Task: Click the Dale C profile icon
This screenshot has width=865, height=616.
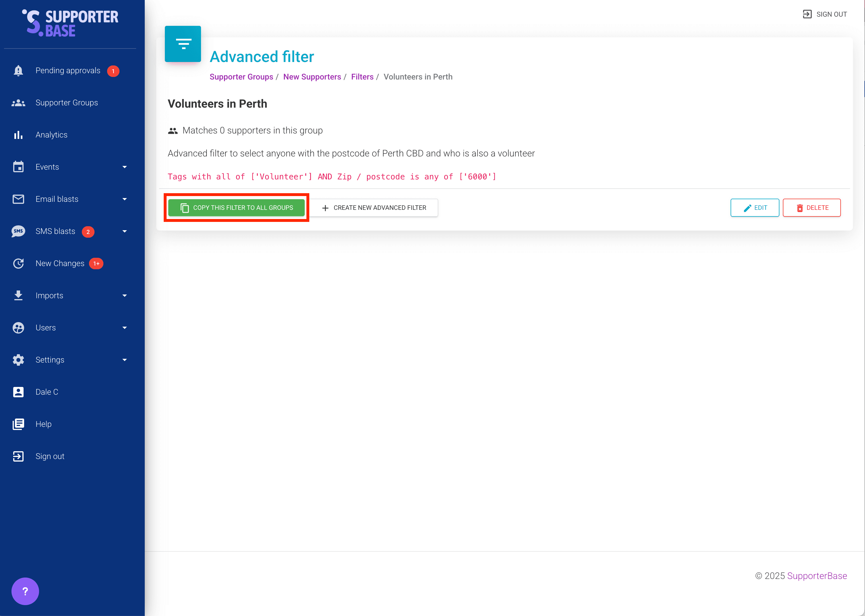Action: point(18,392)
